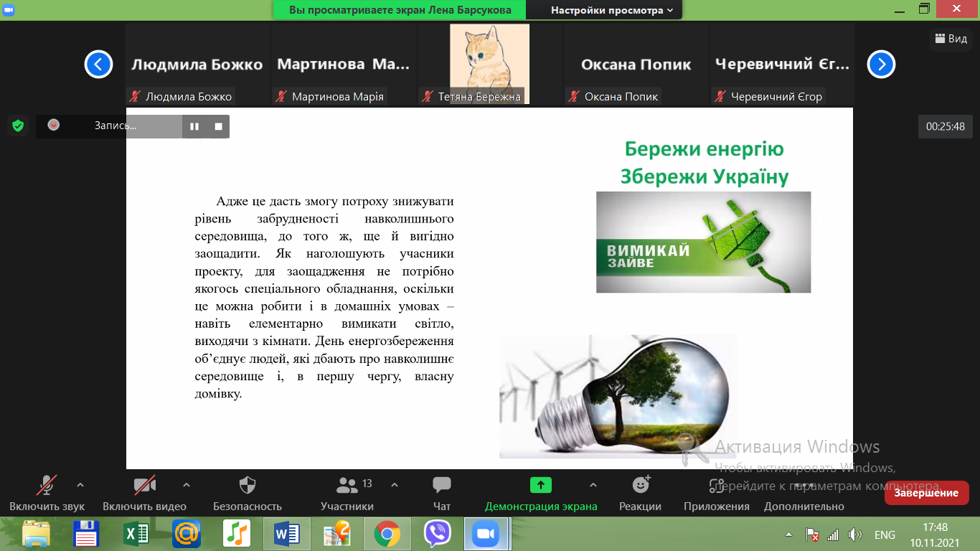Open the volume speaker tray icon

854,534
